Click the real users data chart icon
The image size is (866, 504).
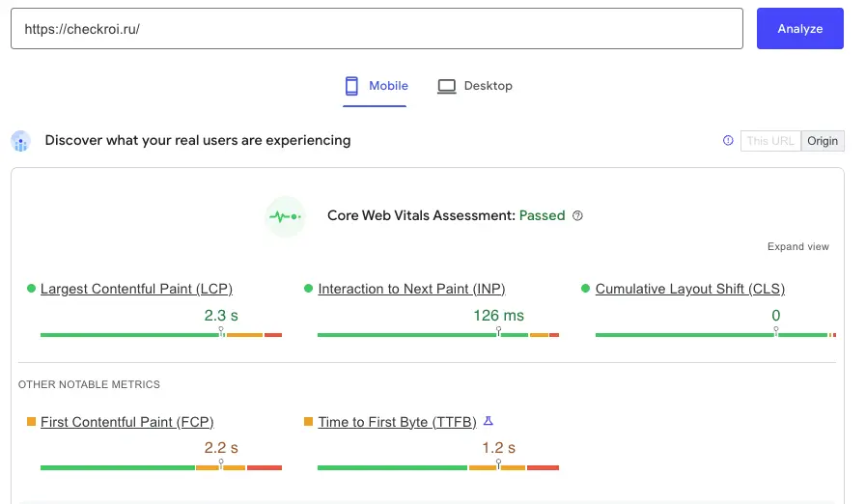coord(21,141)
